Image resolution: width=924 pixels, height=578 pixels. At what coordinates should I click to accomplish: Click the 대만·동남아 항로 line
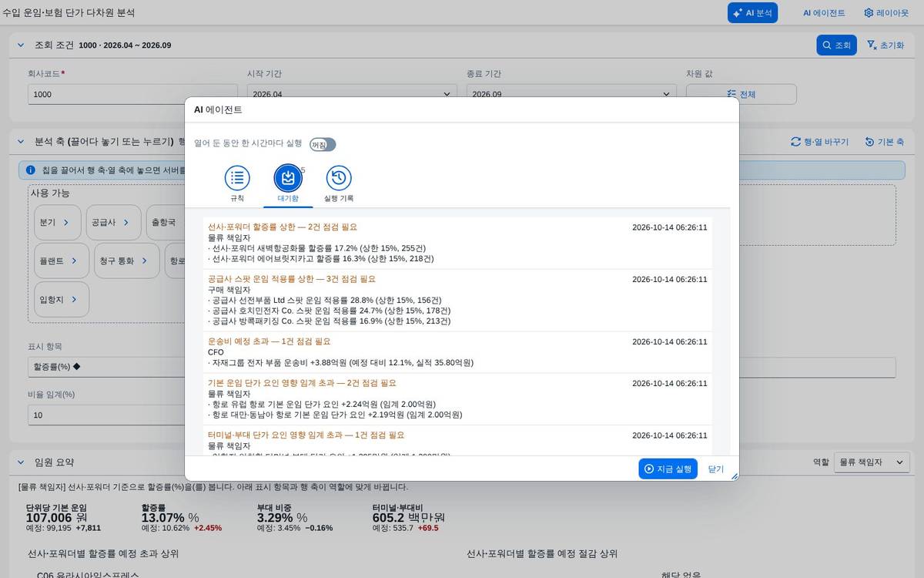point(335,415)
